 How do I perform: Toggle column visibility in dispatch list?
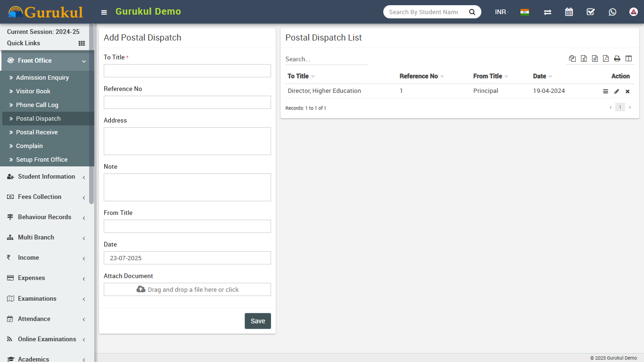[x=628, y=58]
